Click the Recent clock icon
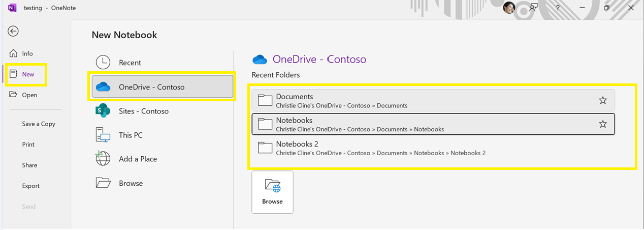The image size is (644, 230). (x=103, y=62)
